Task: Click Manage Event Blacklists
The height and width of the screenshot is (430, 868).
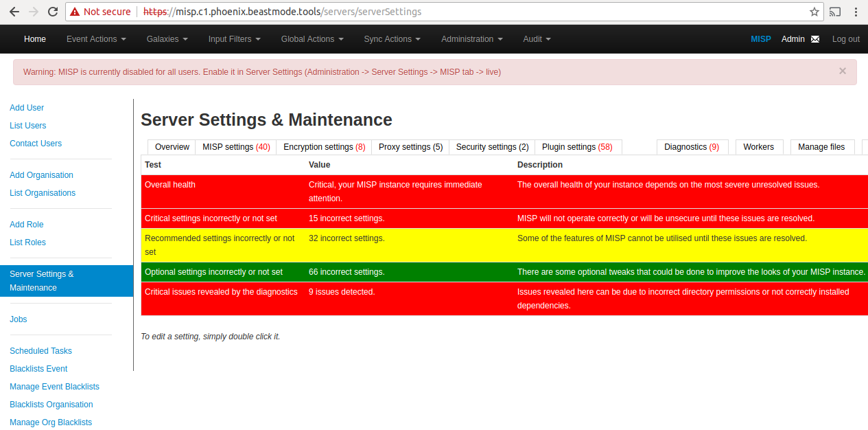Action: click(54, 387)
